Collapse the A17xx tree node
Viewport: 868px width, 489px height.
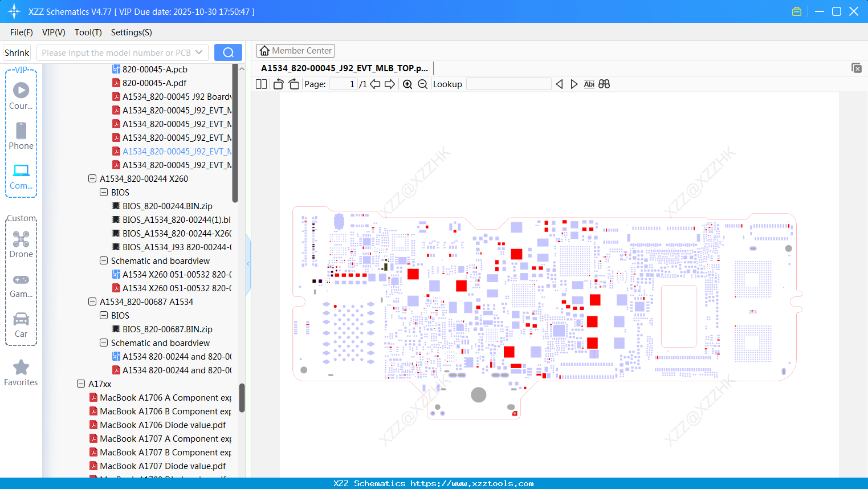(81, 384)
